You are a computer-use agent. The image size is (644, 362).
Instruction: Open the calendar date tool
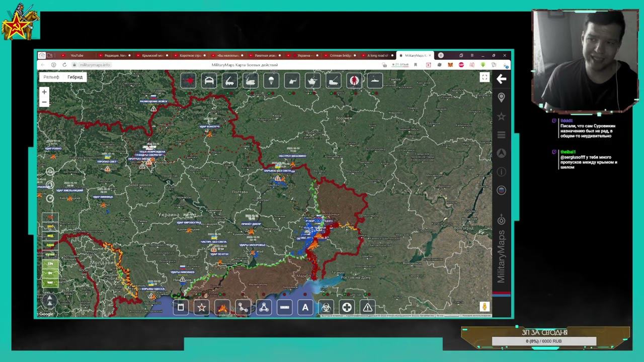(x=181, y=307)
